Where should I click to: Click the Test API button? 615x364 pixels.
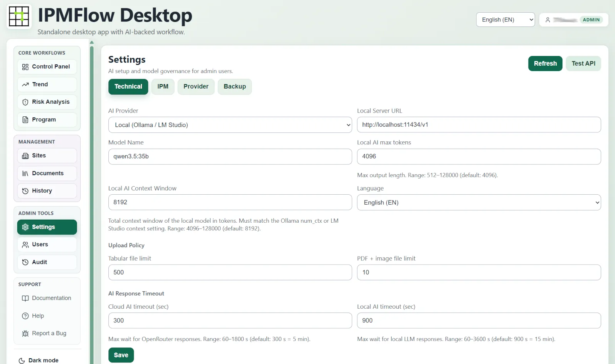click(x=583, y=64)
